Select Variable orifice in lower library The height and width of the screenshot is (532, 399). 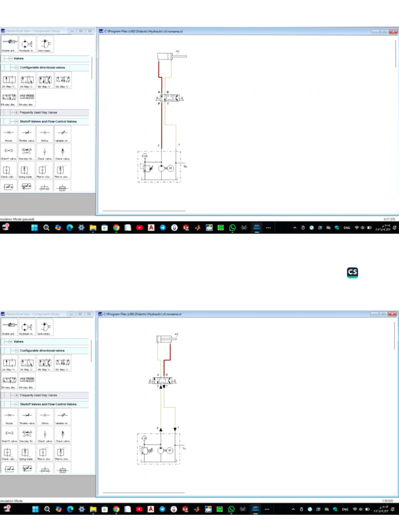[63, 417]
